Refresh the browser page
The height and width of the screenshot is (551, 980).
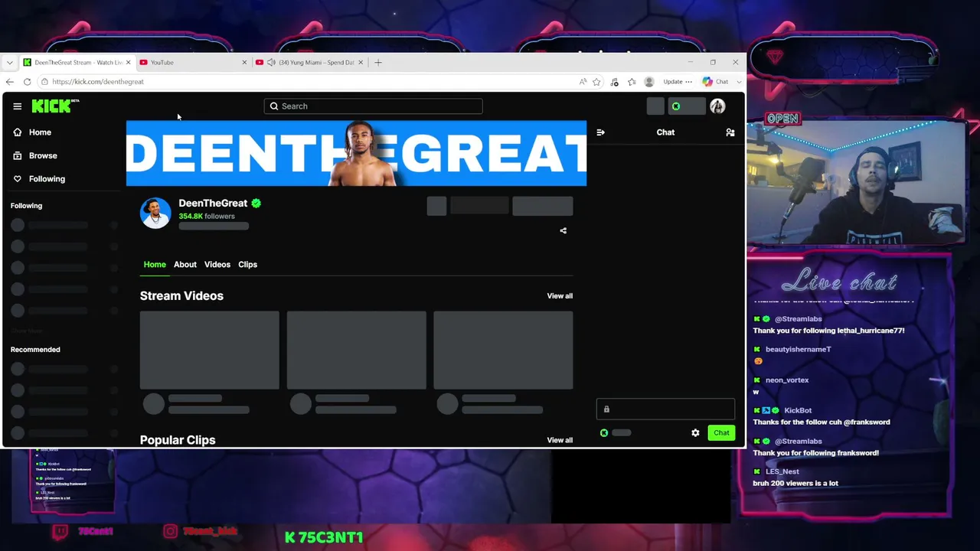27,82
